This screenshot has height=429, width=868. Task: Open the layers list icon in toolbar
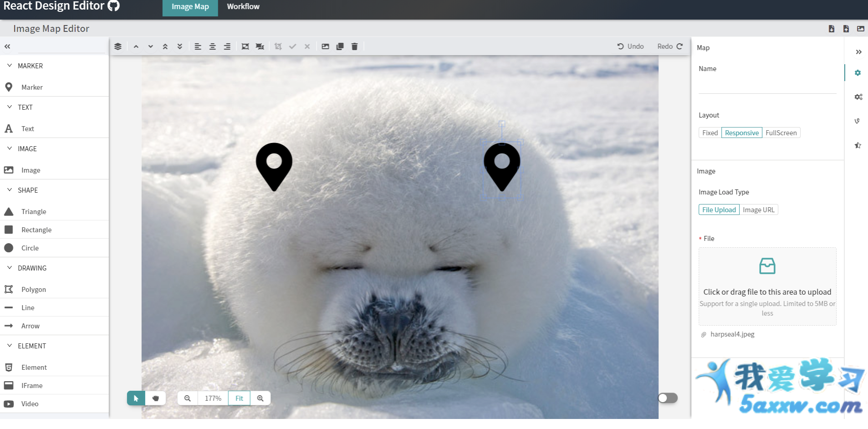[x=118, y=46]
